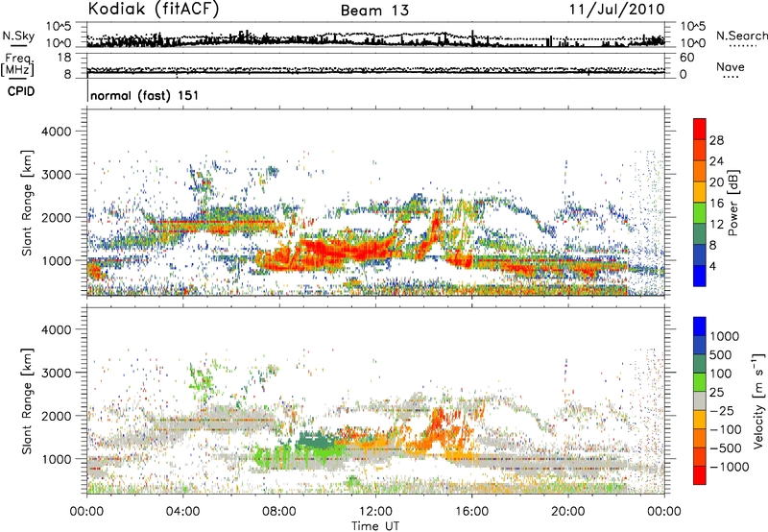Click the '-25' tick on Velocity scale
The width and height of the screenshot is (768, 532).
[x=724, y=411]
